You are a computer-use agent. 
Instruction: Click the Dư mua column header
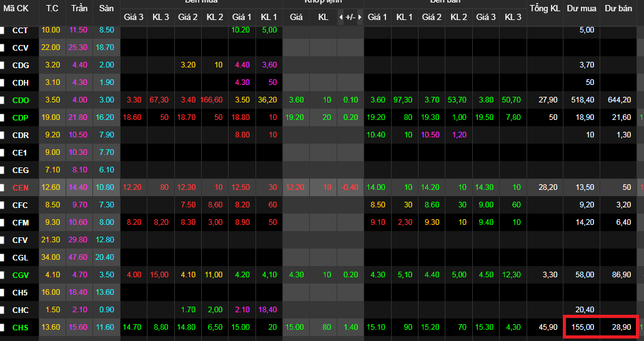coord(581,9)
